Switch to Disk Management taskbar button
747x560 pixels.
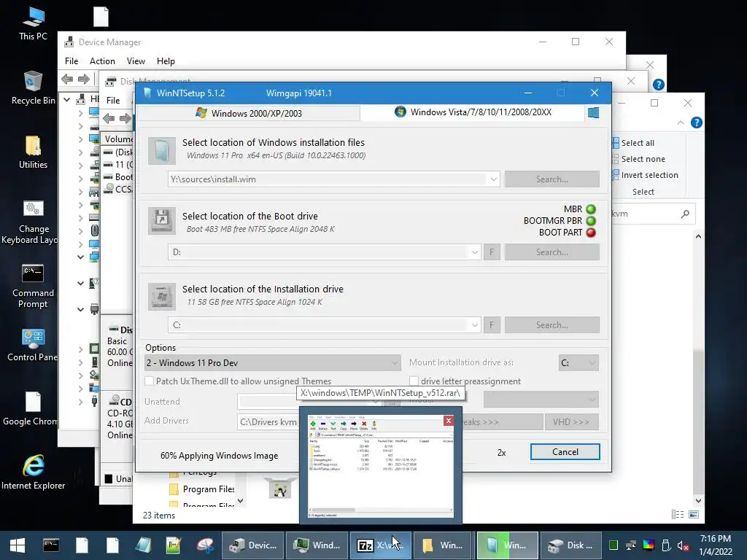[570, 545]
